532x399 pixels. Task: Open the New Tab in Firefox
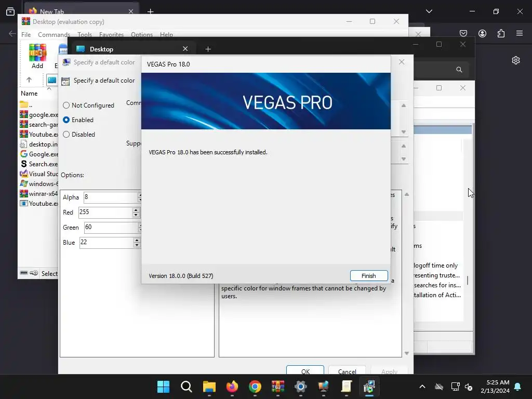[x=82, y=11]
